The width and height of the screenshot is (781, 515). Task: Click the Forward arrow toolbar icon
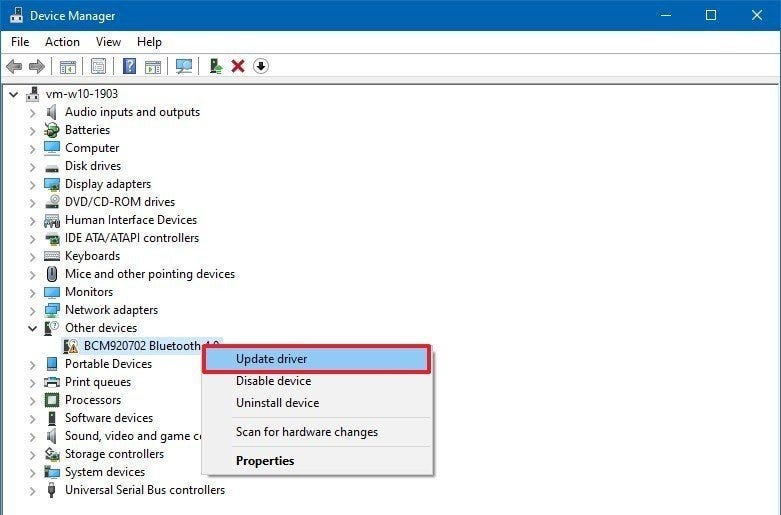(37, 66)
